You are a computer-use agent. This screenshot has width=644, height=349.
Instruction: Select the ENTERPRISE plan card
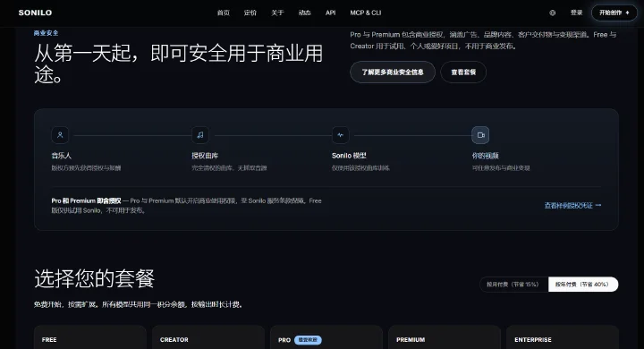pyautogui.click(x=563, y=337)
